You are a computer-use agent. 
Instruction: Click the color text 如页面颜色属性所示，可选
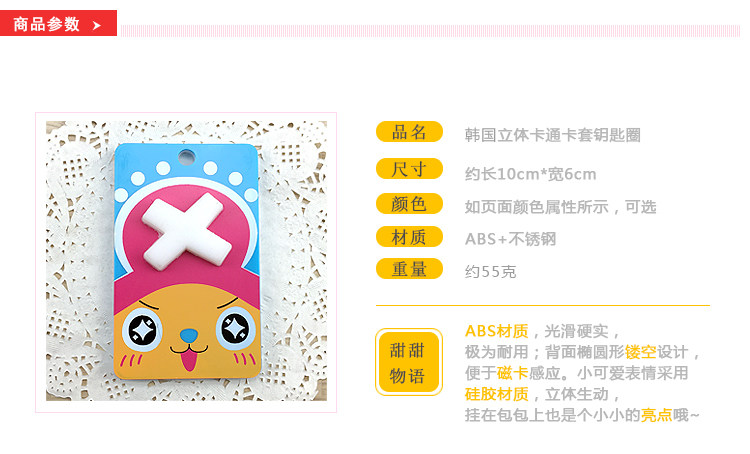561,207
